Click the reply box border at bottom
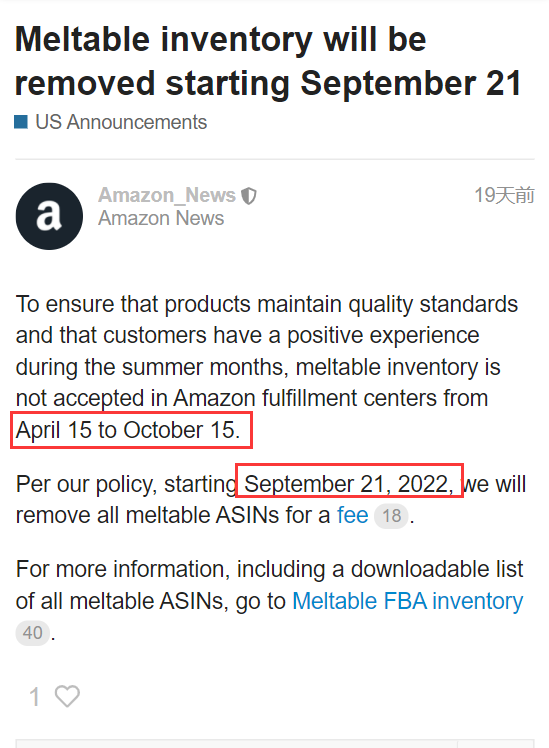549x748 pixels. pos(275,744)
